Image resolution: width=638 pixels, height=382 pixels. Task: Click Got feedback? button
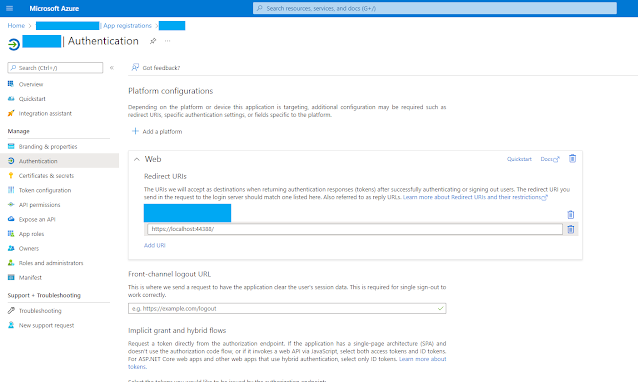pyautogui.click(x=156, y=68)
